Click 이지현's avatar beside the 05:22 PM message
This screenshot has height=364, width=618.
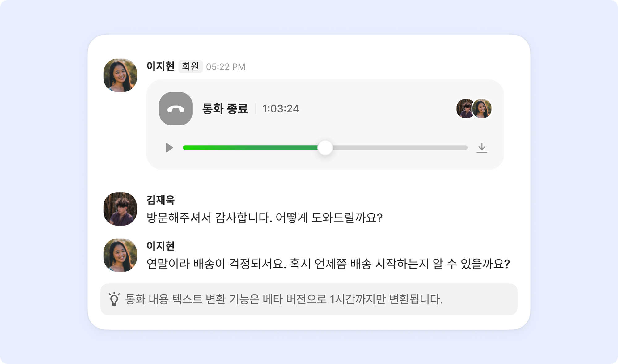[x=120, y=75]
